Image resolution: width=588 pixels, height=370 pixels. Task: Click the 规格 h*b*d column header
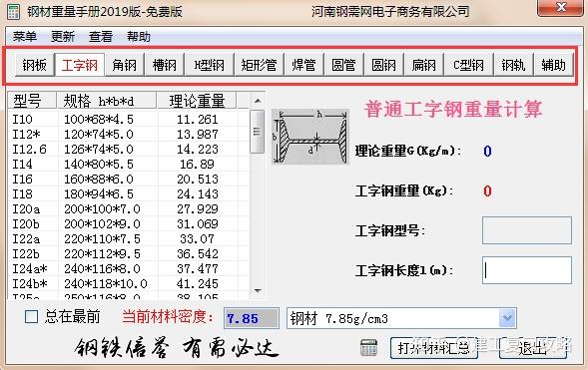[107, 101]
